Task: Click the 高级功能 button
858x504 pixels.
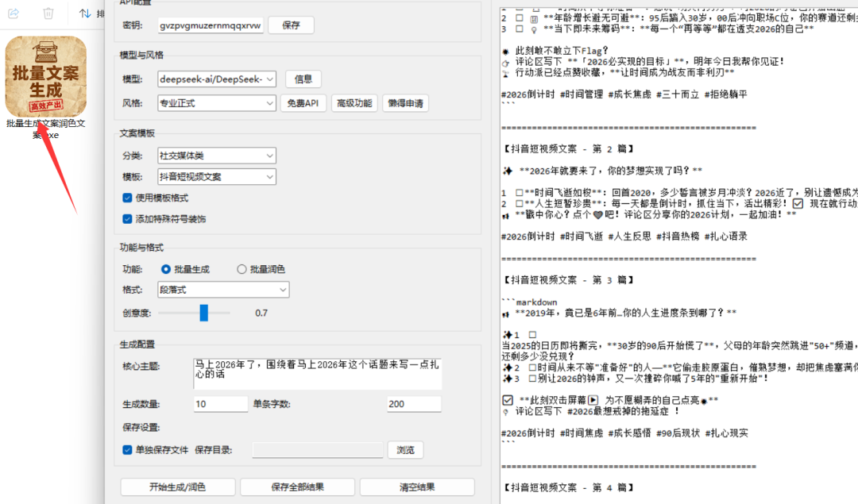Action: [354, 102]
